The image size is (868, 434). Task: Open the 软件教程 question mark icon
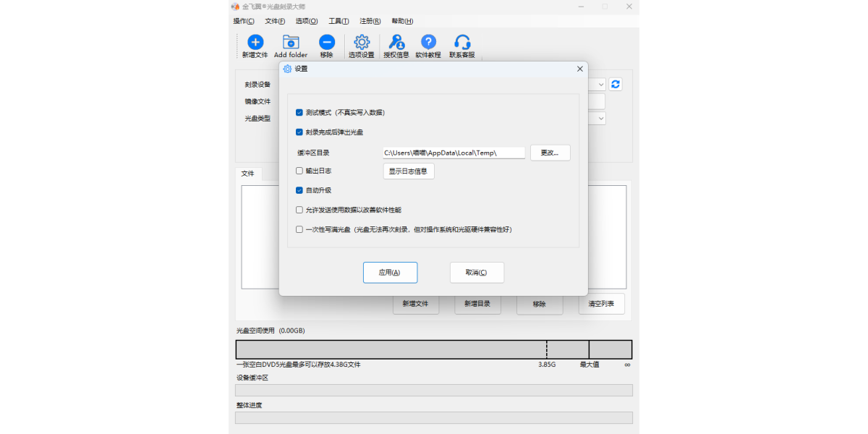428,43
